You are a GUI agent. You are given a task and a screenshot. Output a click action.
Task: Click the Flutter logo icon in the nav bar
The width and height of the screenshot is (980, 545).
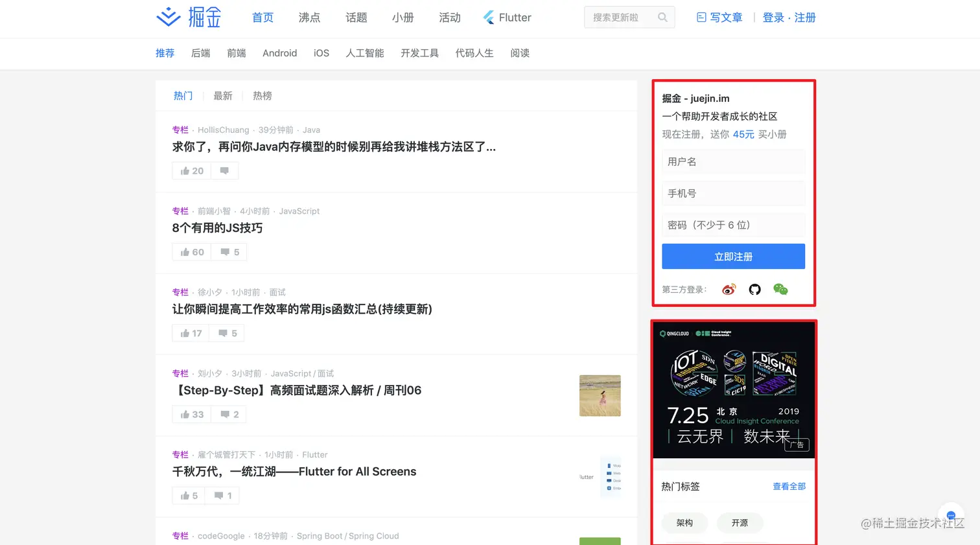point(489,17)
